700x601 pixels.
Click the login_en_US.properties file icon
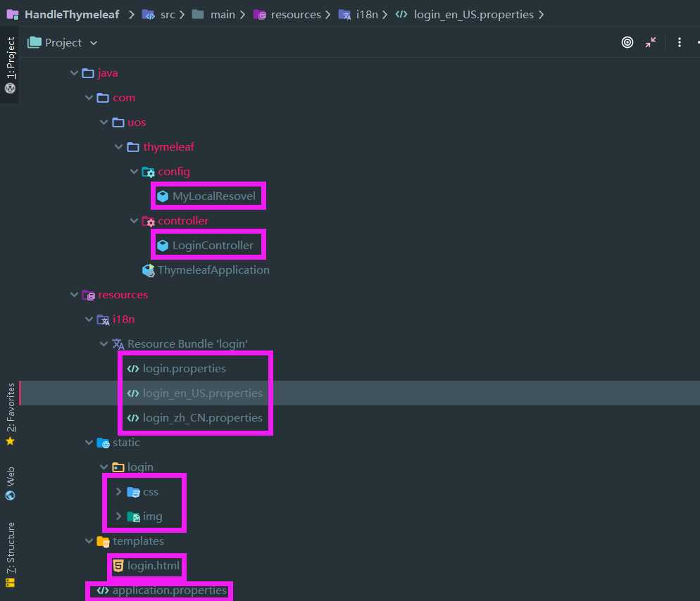click(x=133, y=393)
